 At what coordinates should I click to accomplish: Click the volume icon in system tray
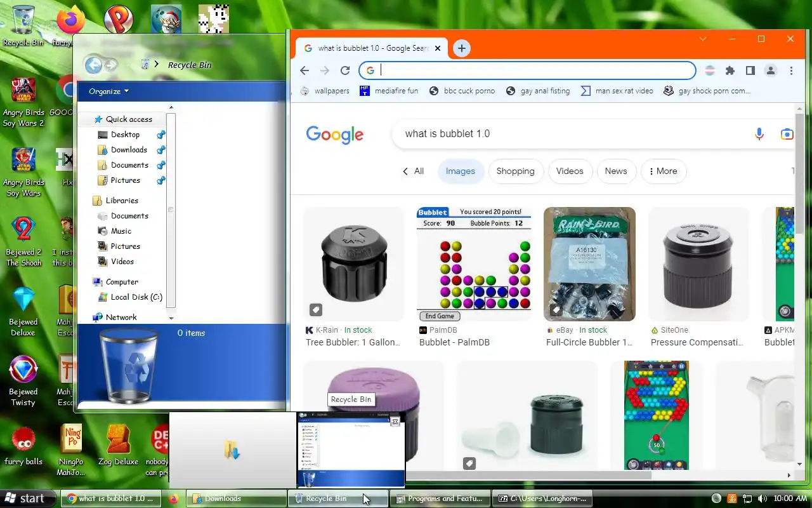(x=762, y=498)
